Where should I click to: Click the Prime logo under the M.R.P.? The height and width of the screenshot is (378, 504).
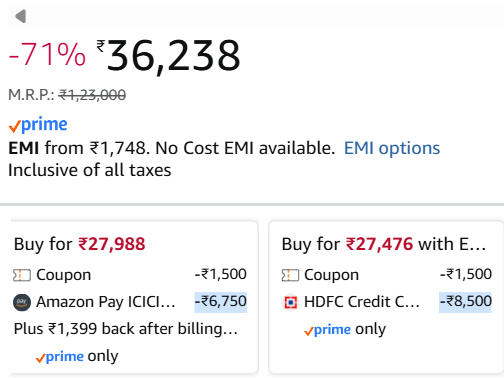[38, 125]
